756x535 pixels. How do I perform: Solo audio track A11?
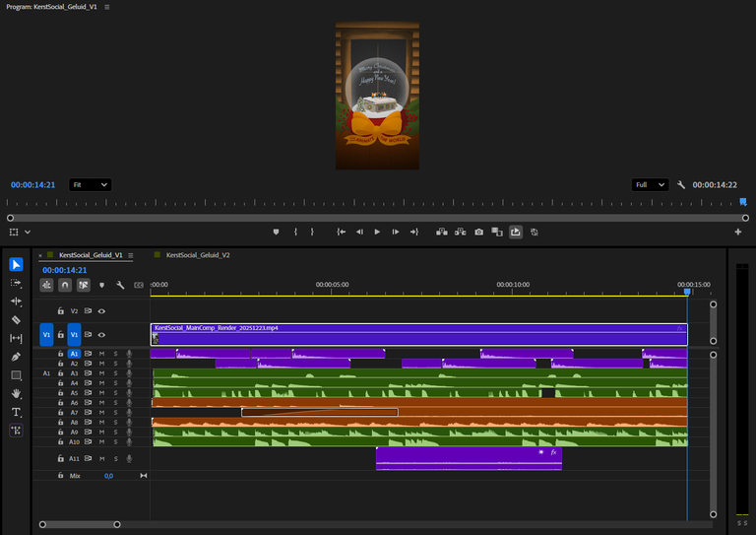[114, 458]
